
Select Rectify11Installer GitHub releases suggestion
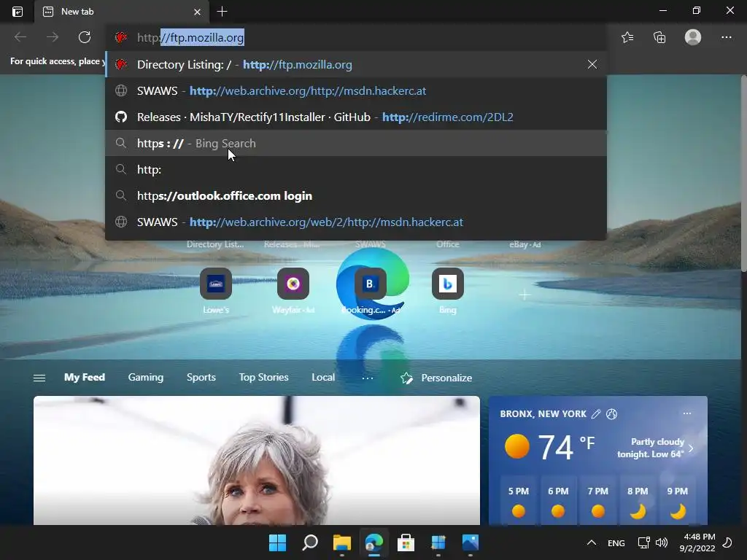point(356,117)
